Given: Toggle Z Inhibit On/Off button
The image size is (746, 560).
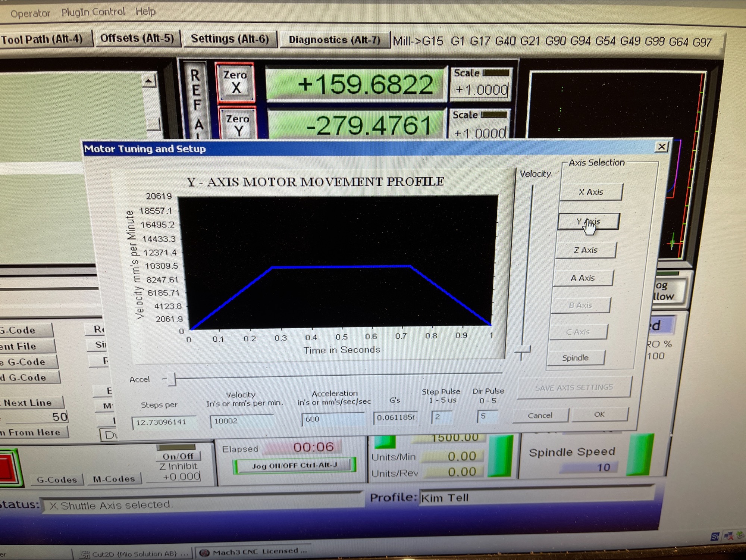Looking at the screenshot, I should [x=178, y=456].
